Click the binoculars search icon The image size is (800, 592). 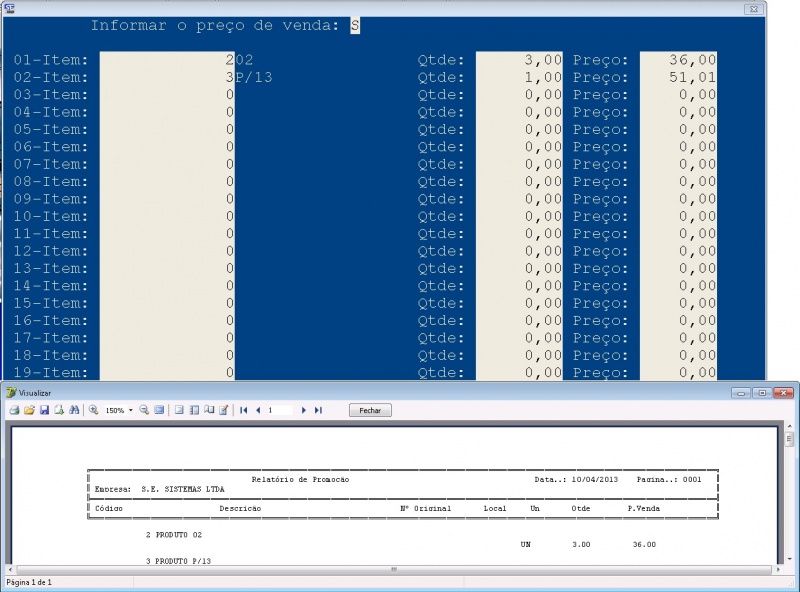[x=73, y=410]
